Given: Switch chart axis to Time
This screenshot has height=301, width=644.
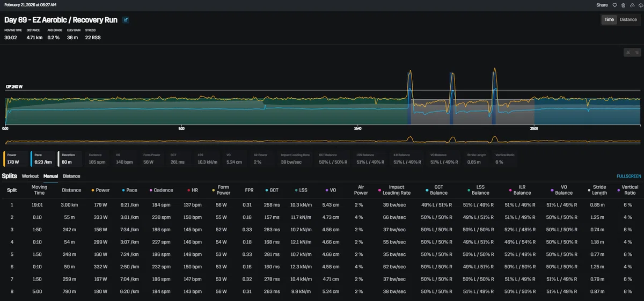Looking at the screenshot, I should coord(609,20).
